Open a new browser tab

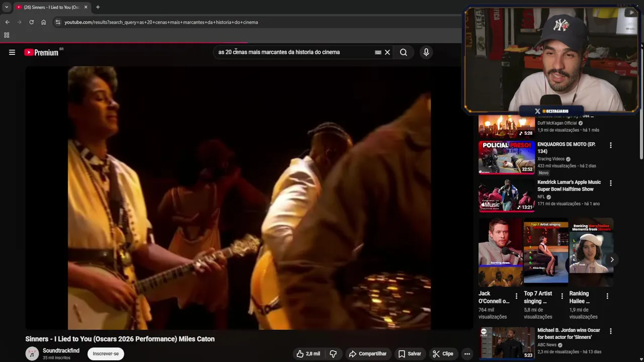point(98,7)
